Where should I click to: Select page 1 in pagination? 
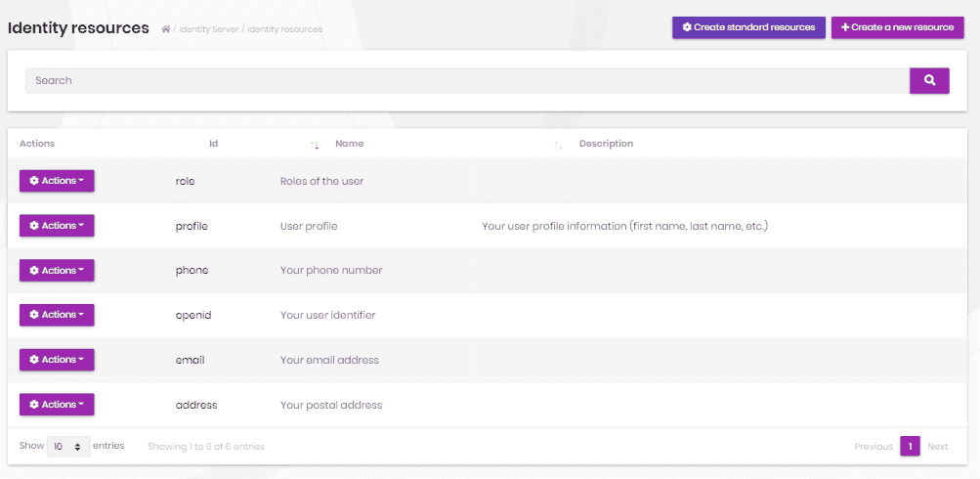pos(910,447)
